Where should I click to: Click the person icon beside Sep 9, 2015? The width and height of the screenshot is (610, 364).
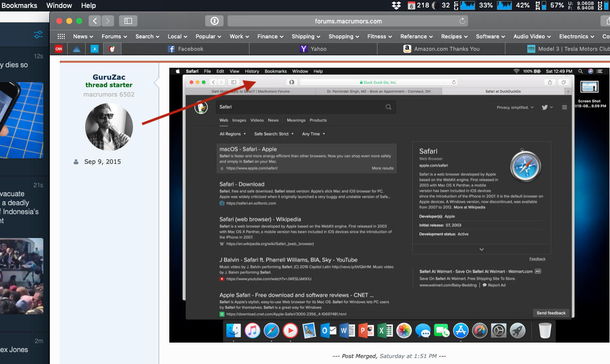76,162
